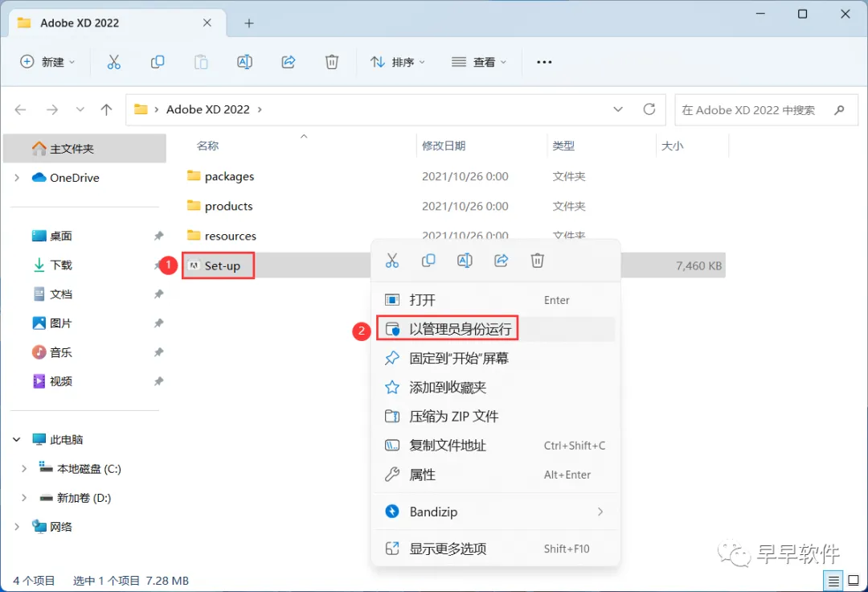Screen dimensions: 868x592
Task: Choose 添加到收藏夹 from context menu
Action: [495, 387]
